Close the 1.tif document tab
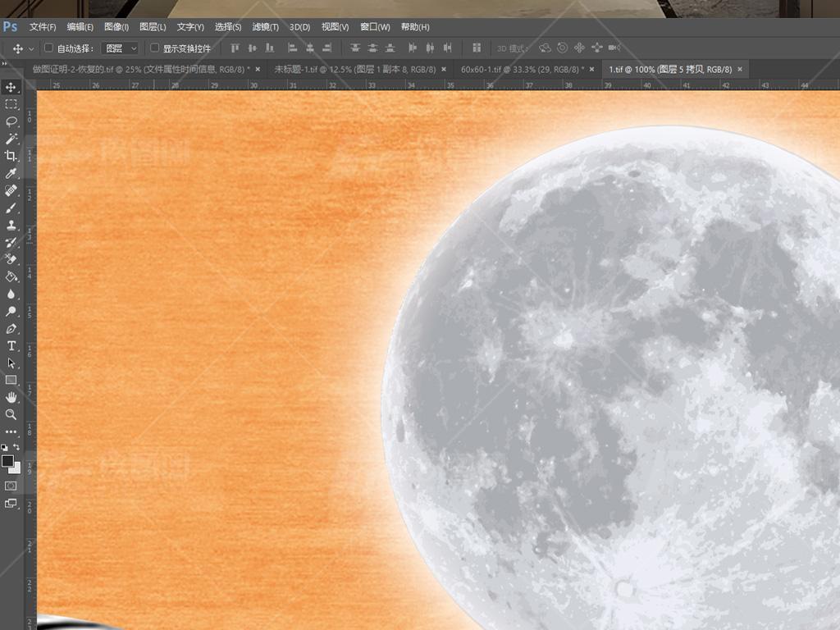This screenshot has height=630, width=840. pyautogui.click(x=740, y=69)
